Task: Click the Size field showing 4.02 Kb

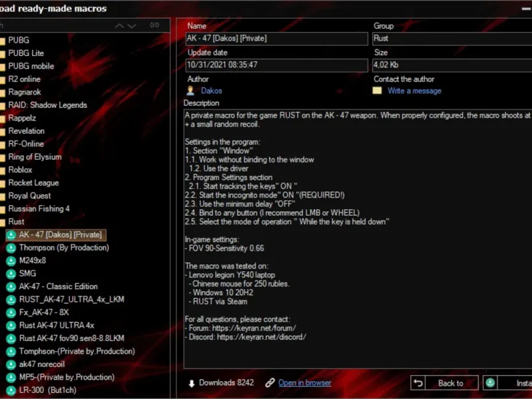Action: 452,65
